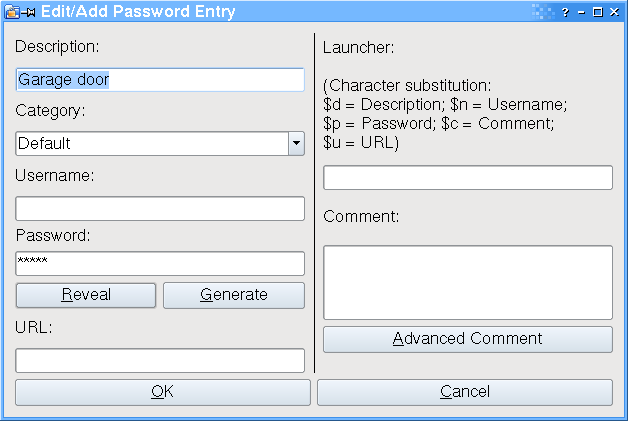Open the window menu via title bar app icon
This screenshot has height=421, width=628.
point(12,12)
